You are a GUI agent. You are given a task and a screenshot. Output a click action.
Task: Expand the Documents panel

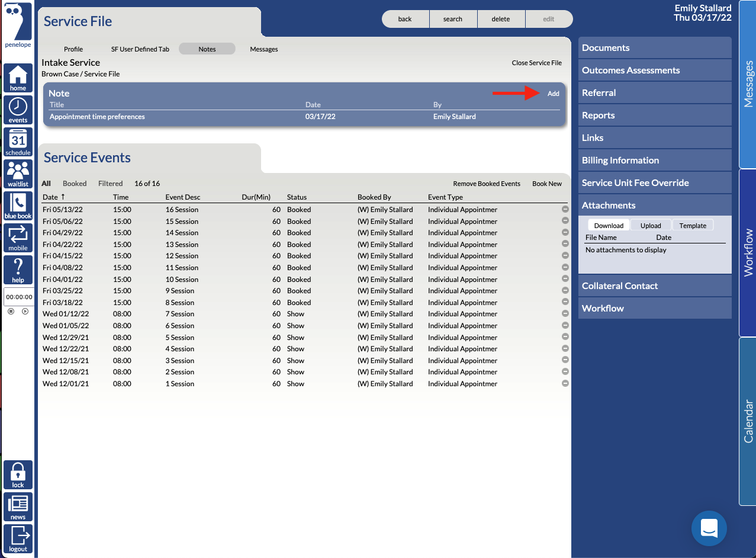click(655, 48)
